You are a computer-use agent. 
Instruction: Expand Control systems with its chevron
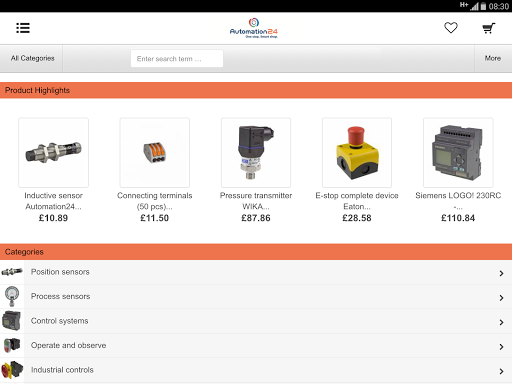pos(501,322)
